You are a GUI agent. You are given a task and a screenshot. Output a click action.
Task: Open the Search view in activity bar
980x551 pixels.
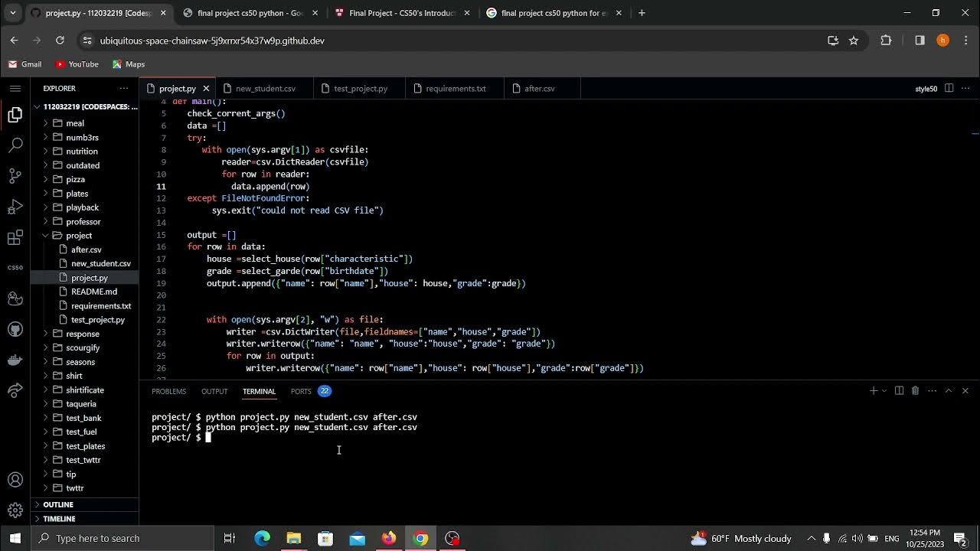tap(15, 145)
